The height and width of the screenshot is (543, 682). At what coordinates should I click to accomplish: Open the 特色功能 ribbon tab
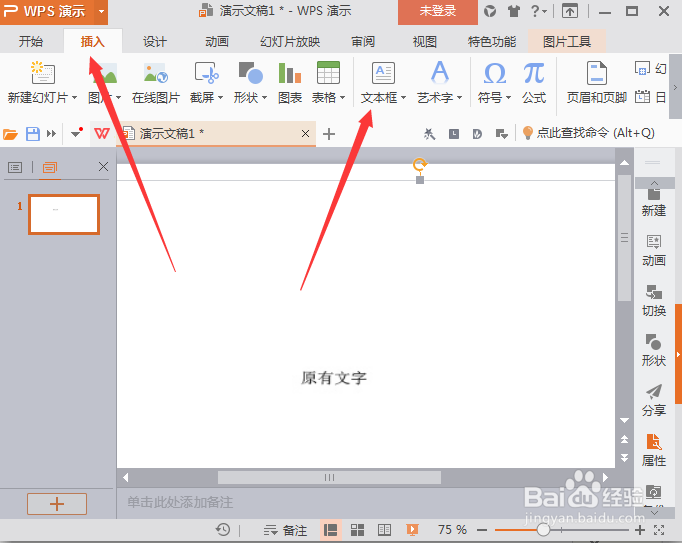[491, 42]
